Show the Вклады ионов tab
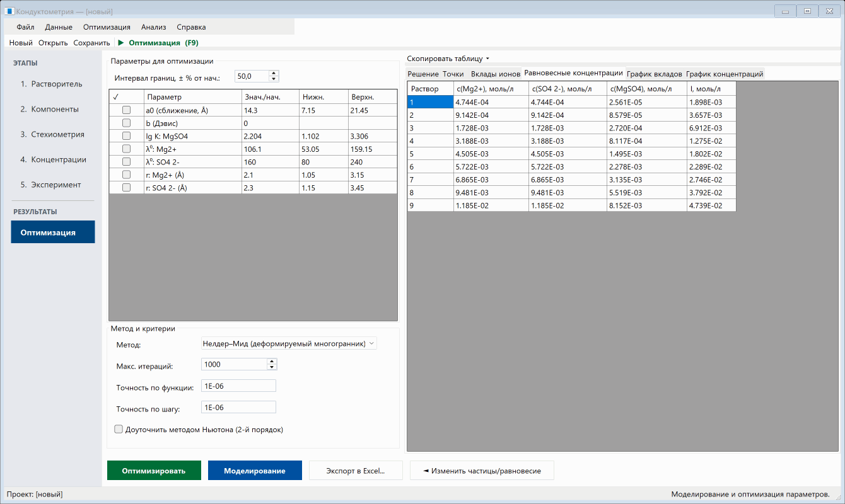Viewport: 845px width, 504px height. 496,74
